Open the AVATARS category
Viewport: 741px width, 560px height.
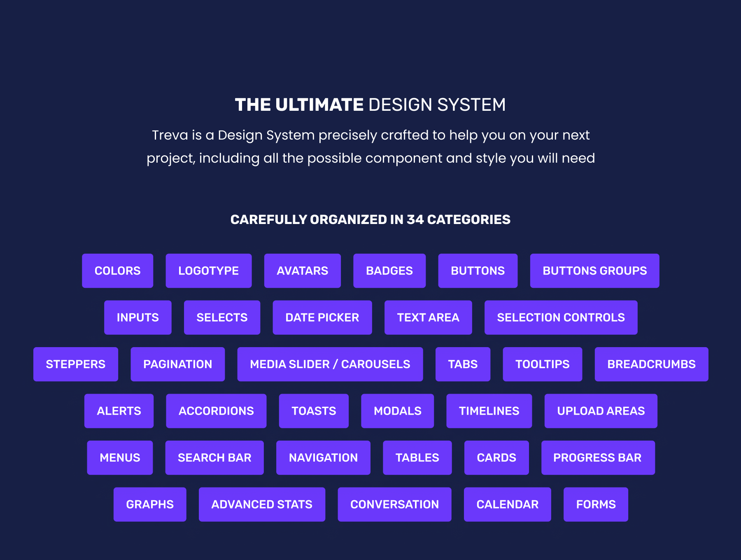click(x=302, y=271)
